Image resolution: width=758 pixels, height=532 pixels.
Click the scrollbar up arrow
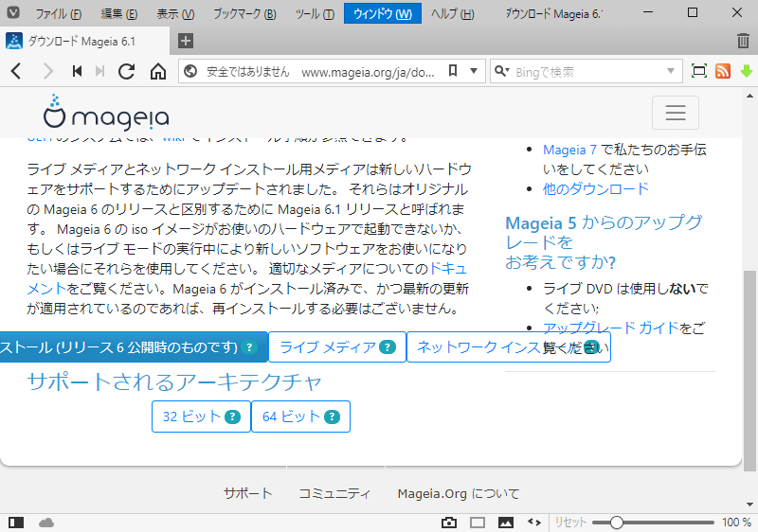749,96
